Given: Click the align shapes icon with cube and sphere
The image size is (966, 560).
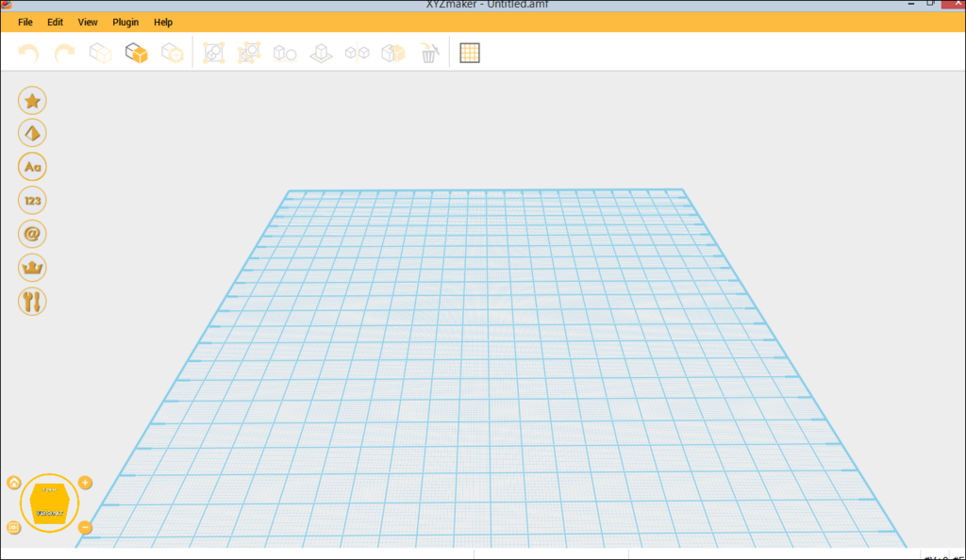Looking at the screenshot, I should pyautogui.click(x=285, y=53).
